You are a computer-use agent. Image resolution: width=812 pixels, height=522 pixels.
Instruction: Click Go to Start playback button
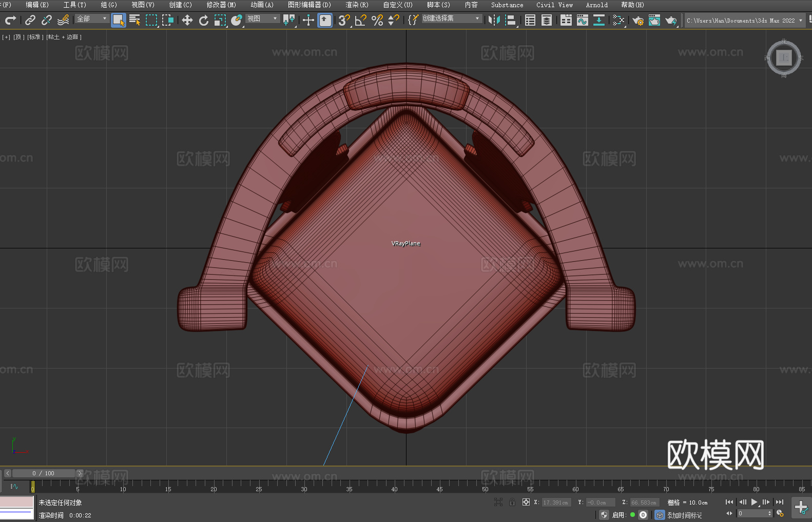click(729, 502)
